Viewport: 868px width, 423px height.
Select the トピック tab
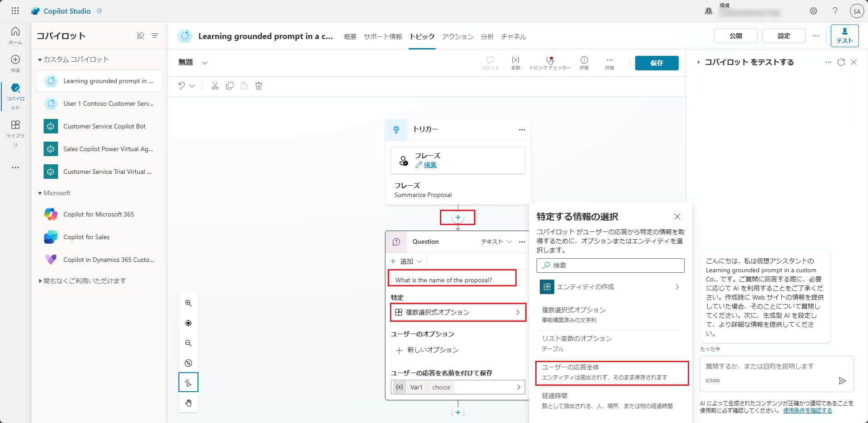pos(422,37)
